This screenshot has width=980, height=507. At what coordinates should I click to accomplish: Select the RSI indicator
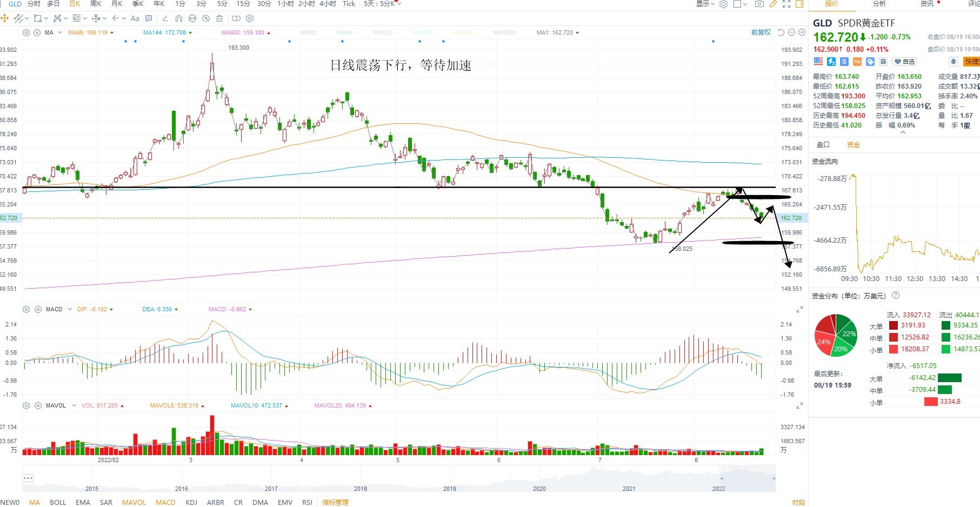pos(307,503)
